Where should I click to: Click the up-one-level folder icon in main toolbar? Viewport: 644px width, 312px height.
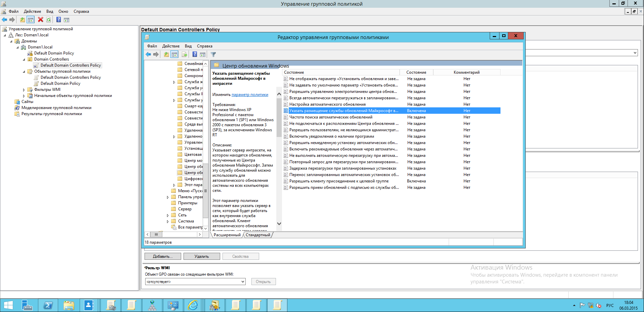(22, 20)
